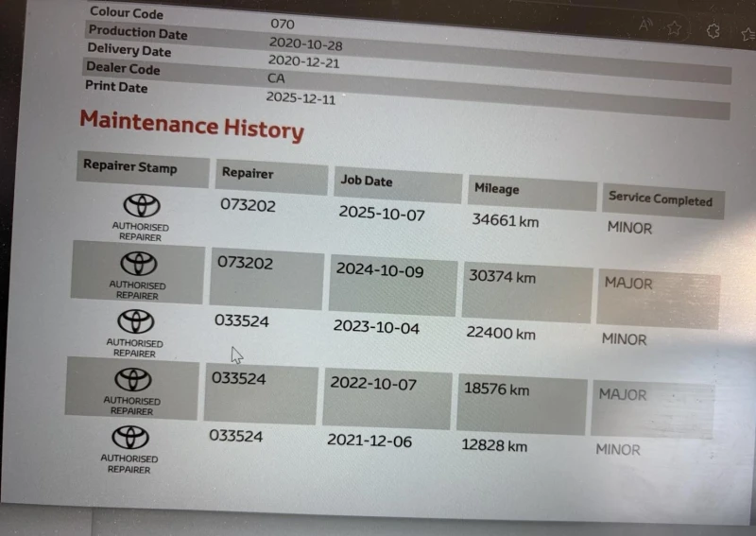Select print date 2025-12-11
The height and width of the screenshot is (536, 756).
click(x=301, y=98)
